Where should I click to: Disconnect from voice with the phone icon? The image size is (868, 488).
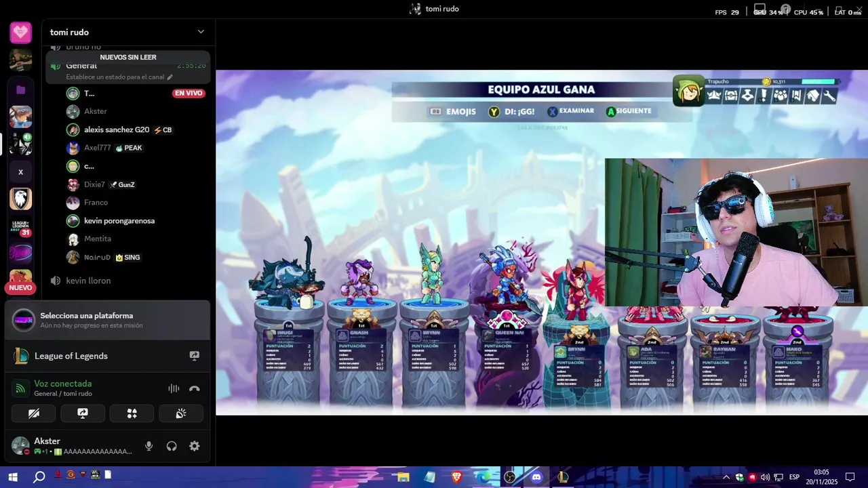195,388
